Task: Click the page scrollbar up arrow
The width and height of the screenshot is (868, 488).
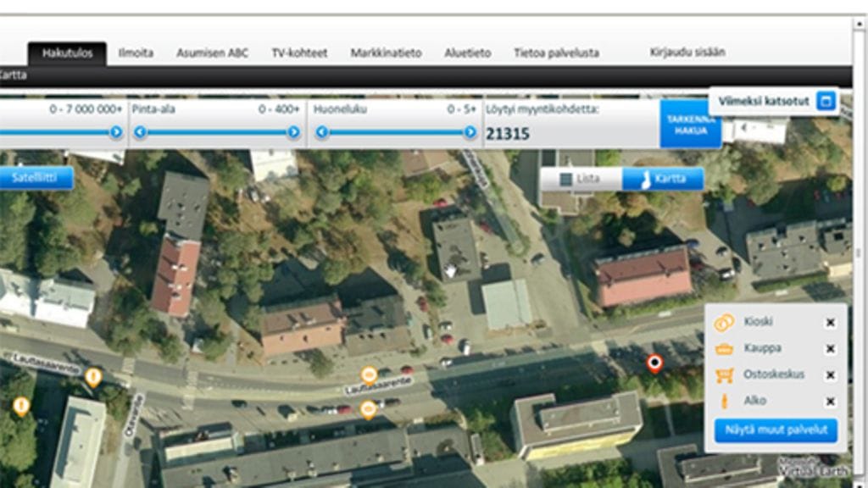Action: click(x=860, y=24)
